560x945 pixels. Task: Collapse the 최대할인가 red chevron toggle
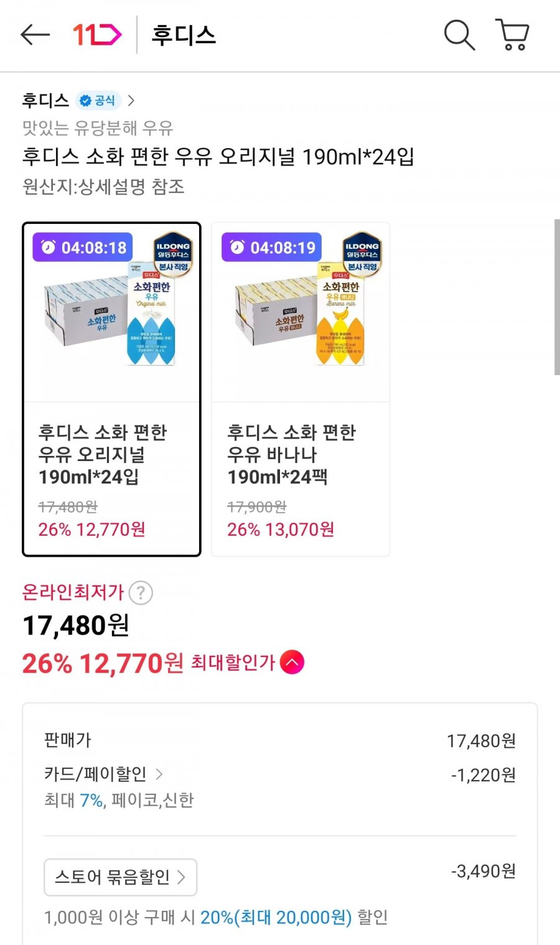coord(292,663)
